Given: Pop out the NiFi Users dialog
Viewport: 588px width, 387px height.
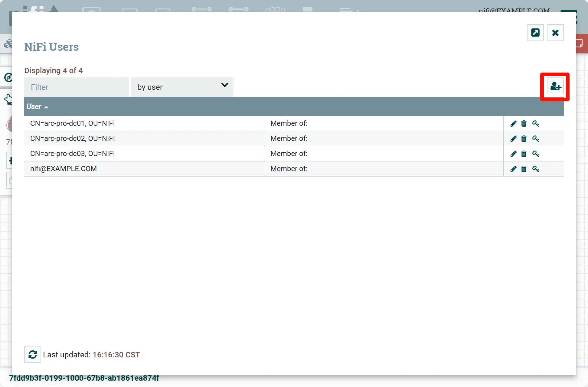Looking at the screenshot, I should pyautogui.click(x=535, y=33).
